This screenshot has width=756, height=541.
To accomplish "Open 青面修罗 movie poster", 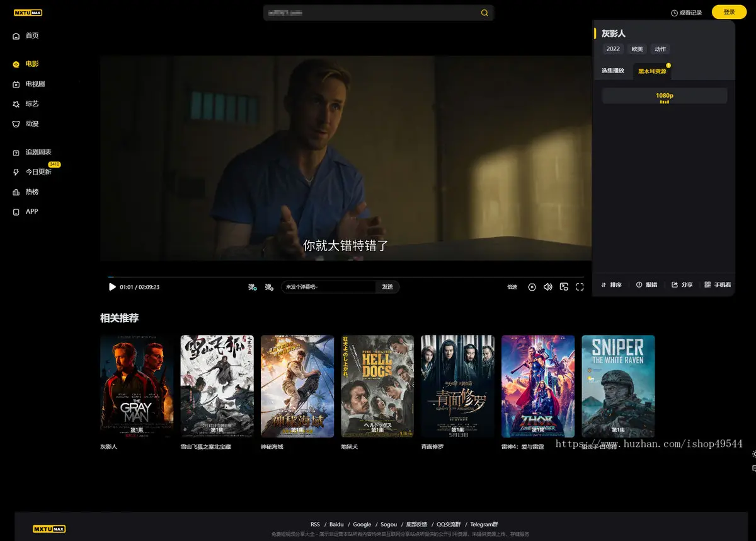I will [x=457, y=386].
